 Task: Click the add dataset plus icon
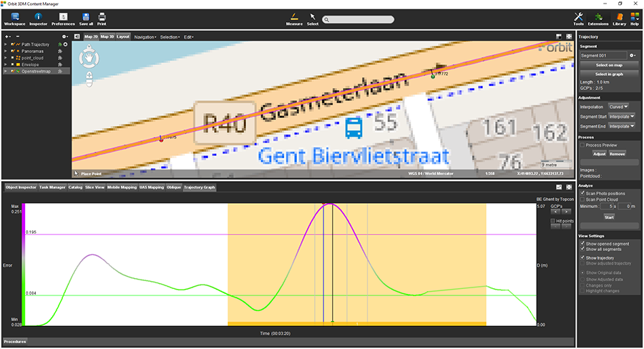click(x=7, y=36)
